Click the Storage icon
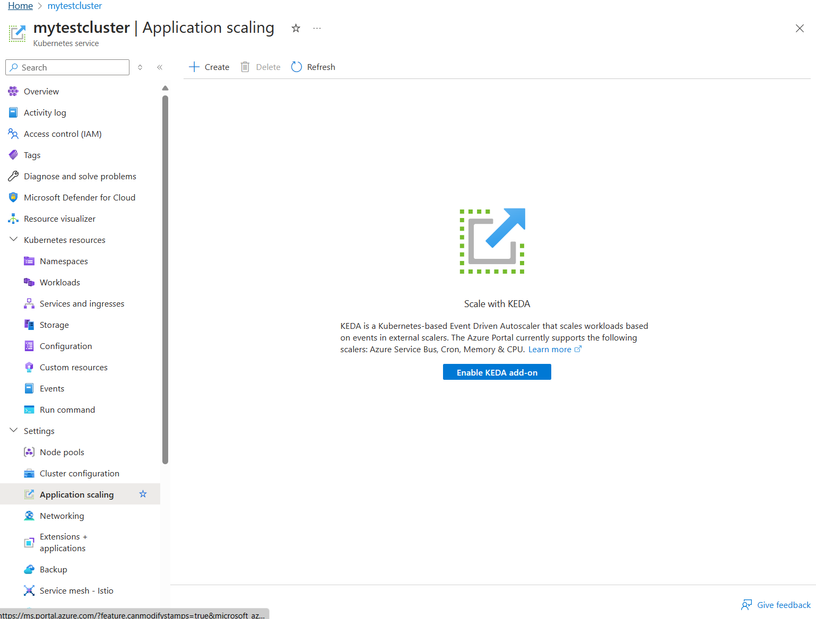Image resolution: width=816 pixels, height=619 pixels. pyautogui.click(x=29, y=325)
